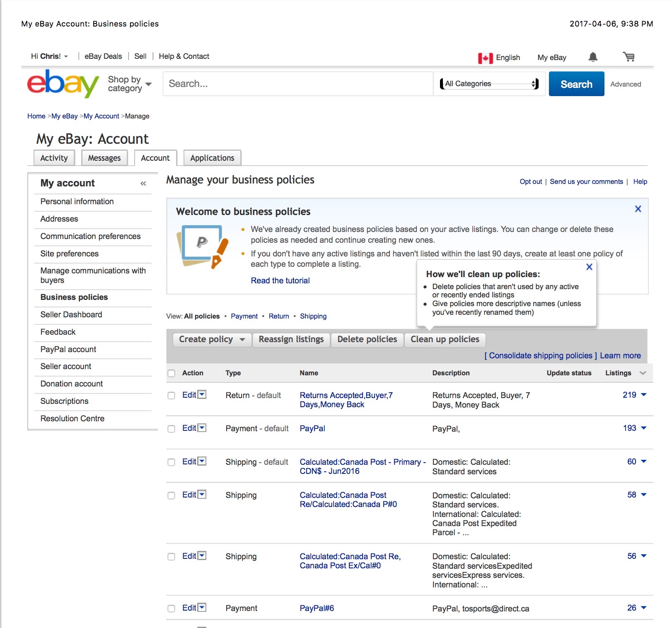Select the PayPal default payment policy checkbox
The image size is (672, 628).
[x=171, y=429]
